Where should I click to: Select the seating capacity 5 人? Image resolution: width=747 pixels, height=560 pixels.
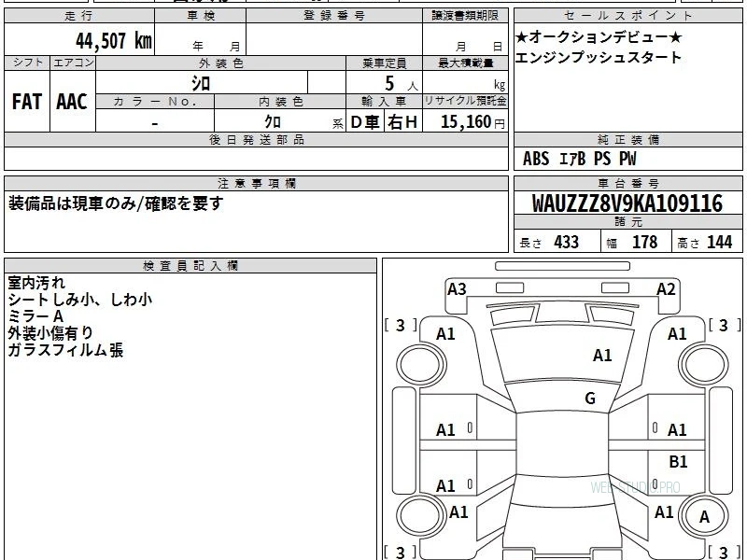(x=401, y=84)
